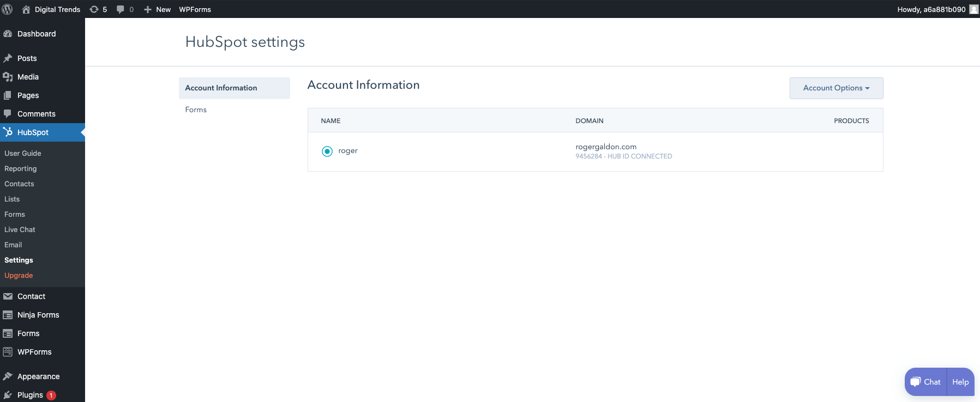The height and width of the screenshot is (402, 980).
Task: Click the Appearance paintbrush icon
Action: [8, 376]
